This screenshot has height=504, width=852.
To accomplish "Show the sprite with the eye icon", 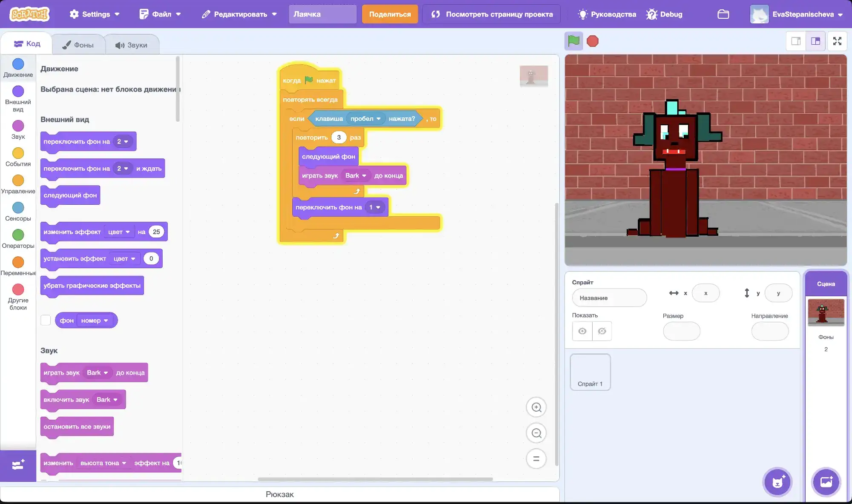I will pos(582,331).
